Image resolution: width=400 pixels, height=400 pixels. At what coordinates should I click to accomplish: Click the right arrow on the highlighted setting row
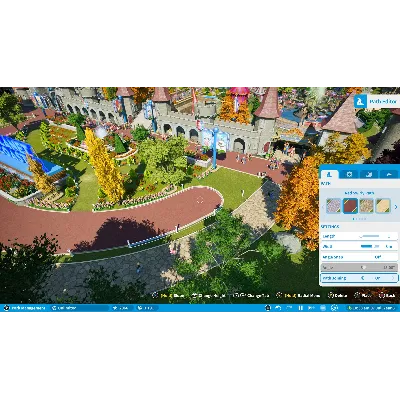click(393, 278)
